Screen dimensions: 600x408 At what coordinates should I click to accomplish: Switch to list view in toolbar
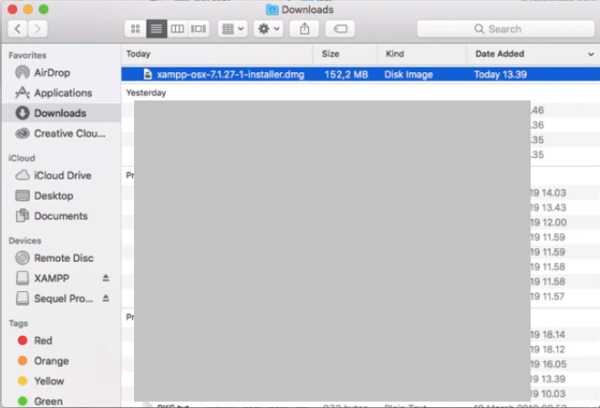click(x=156, y=29)
